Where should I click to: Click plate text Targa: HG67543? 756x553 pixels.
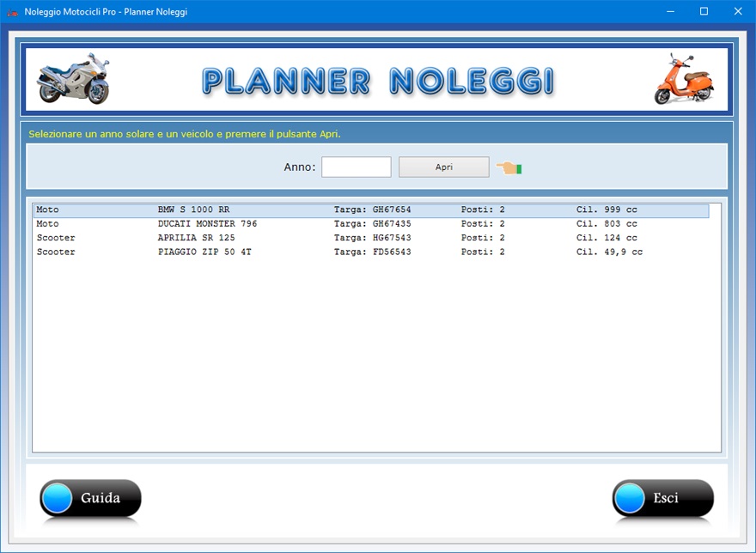click(x=372, y=238)
